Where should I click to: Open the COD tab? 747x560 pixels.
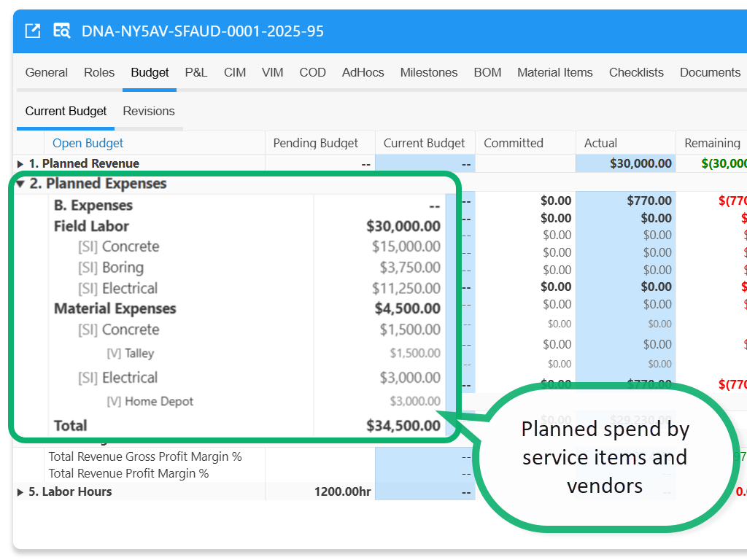(x=312, y=72)
